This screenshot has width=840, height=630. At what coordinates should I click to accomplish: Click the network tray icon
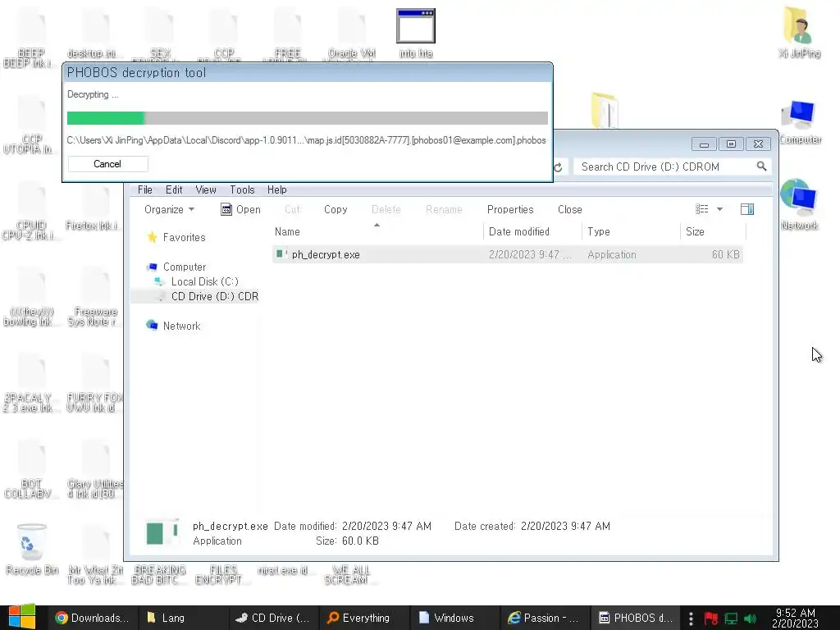coord(731,619)
